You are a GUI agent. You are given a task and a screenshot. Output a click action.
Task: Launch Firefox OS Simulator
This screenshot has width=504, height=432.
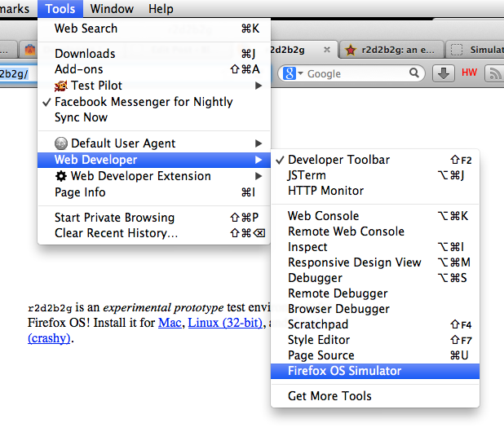pos(375,371)
